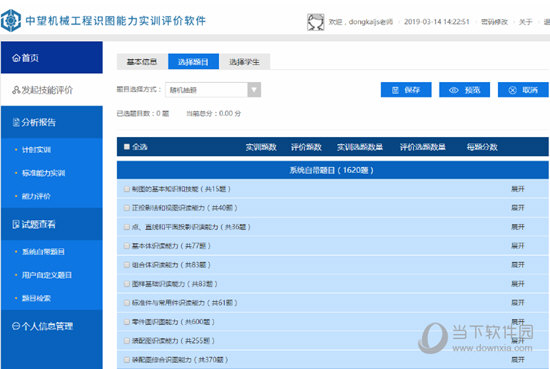Open 标准能力实训 in the sidebar
The width and height of the screenshot is (550, 369).
[x=43, y=173]
